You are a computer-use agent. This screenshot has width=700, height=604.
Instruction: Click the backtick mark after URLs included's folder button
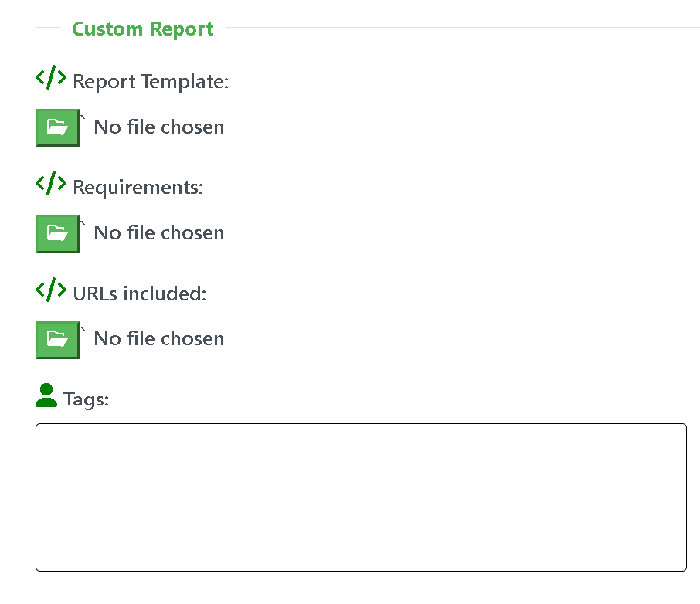point(83,329)
